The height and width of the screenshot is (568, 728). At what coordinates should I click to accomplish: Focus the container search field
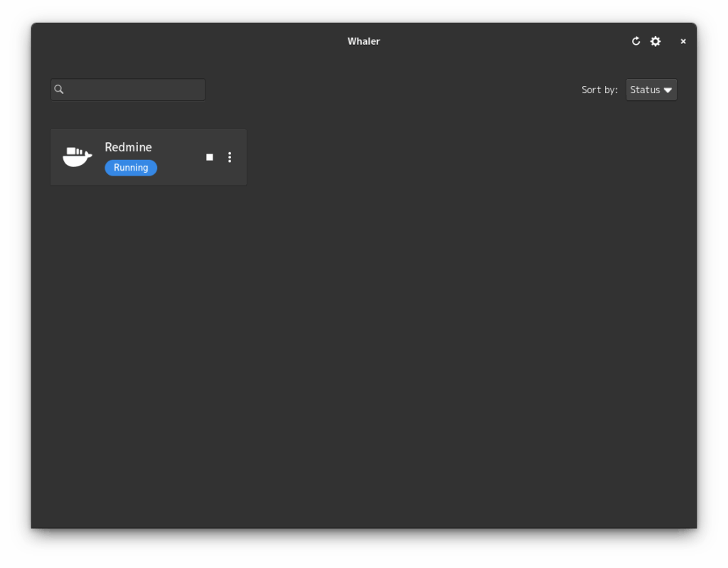128,90
